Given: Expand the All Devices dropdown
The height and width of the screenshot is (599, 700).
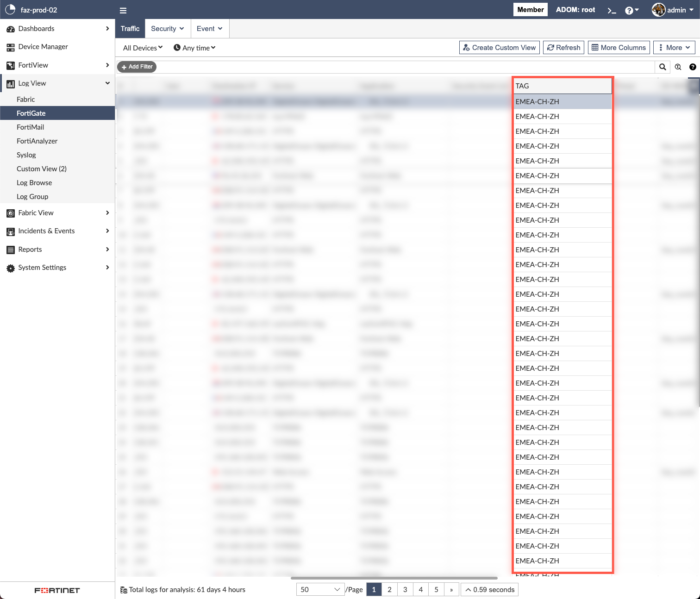Looking at the screenshot, I should (143, 48).
